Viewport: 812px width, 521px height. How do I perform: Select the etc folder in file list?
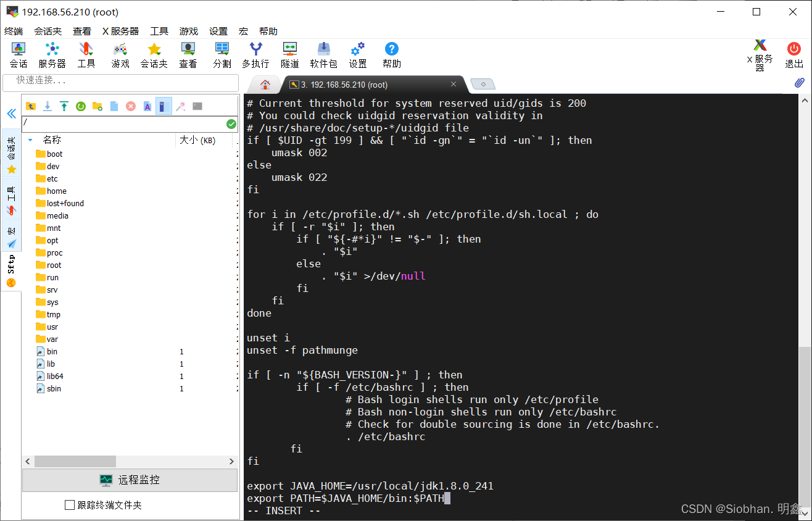click(52, 178)
